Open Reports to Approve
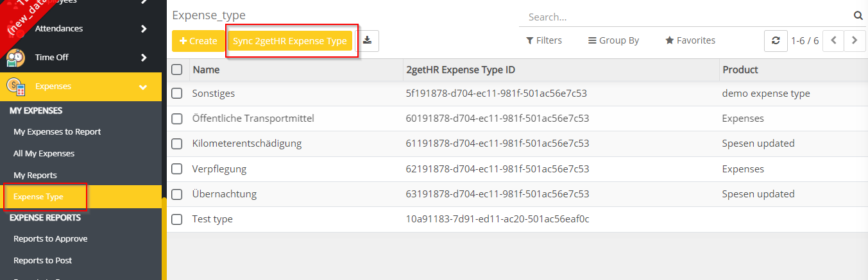Image resolution: width=868 pixels, height=280 pixels. tap(51, 238)
